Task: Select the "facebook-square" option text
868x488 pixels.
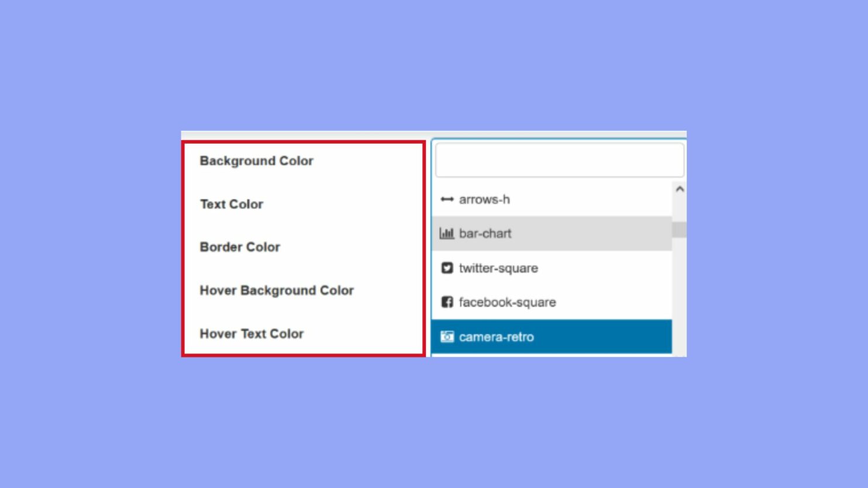Action: point(507,302)
